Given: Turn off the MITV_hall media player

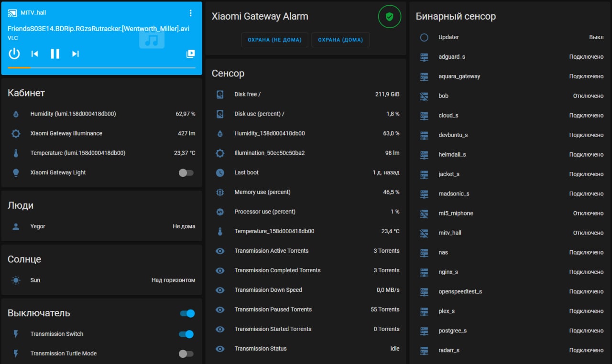Looking at the screenshot, I should 14,54.
